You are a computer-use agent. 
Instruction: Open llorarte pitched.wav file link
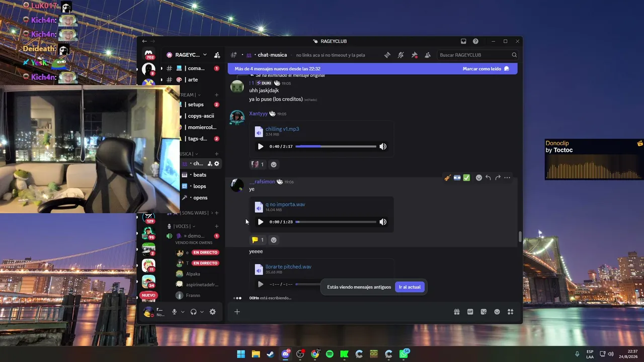(288, 266)
